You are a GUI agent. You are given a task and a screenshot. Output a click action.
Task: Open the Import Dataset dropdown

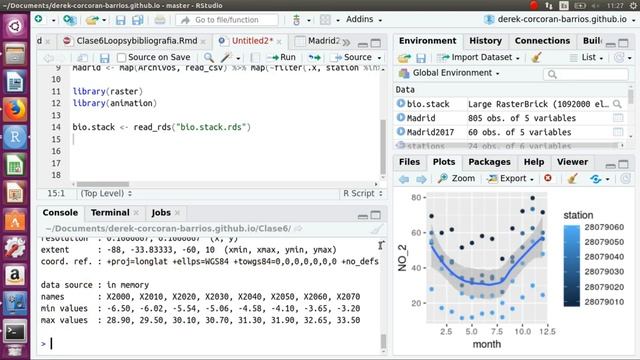478,58
